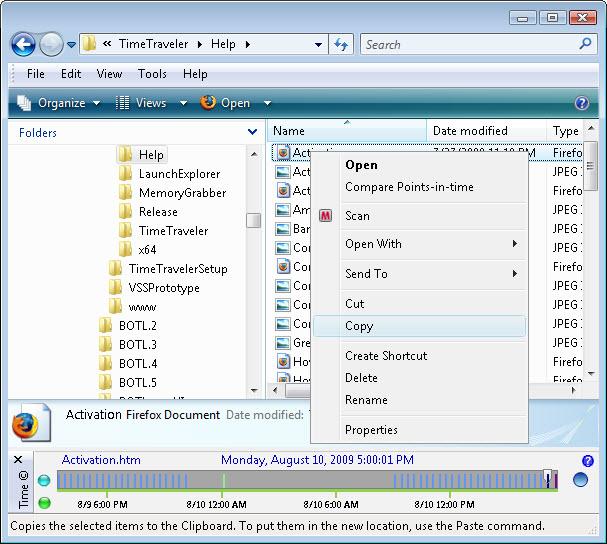This screenshot has width=607, height=544.
Task: Click the image file icon beside Gre
Action: (283, 343)
